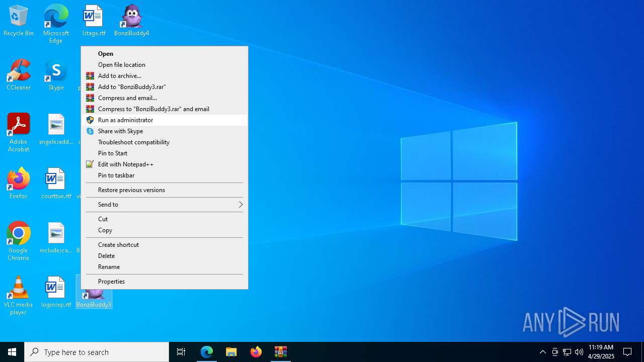Image resolution: width=644 pixels, height=362 pixels.
Task: Select the loginsep.rtf document icon
Action: point(56,293)
